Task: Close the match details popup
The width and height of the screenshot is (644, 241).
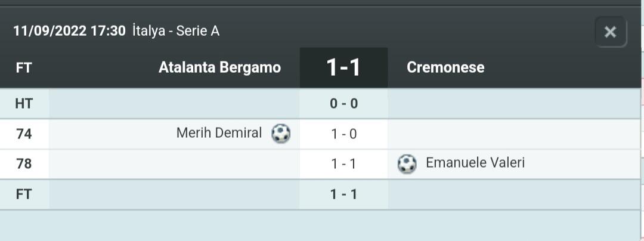Action: [610, 32]
